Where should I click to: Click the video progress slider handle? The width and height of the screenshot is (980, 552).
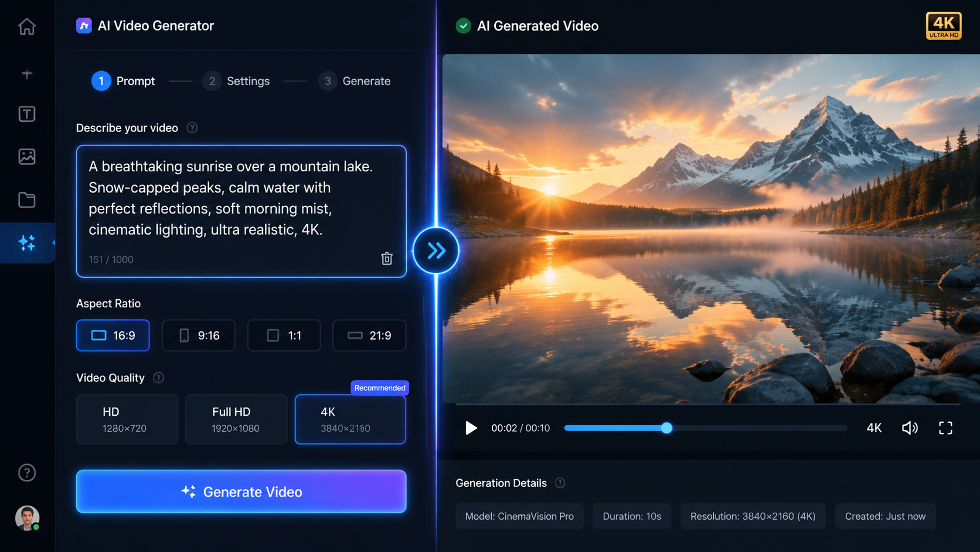tap(666, 428)
